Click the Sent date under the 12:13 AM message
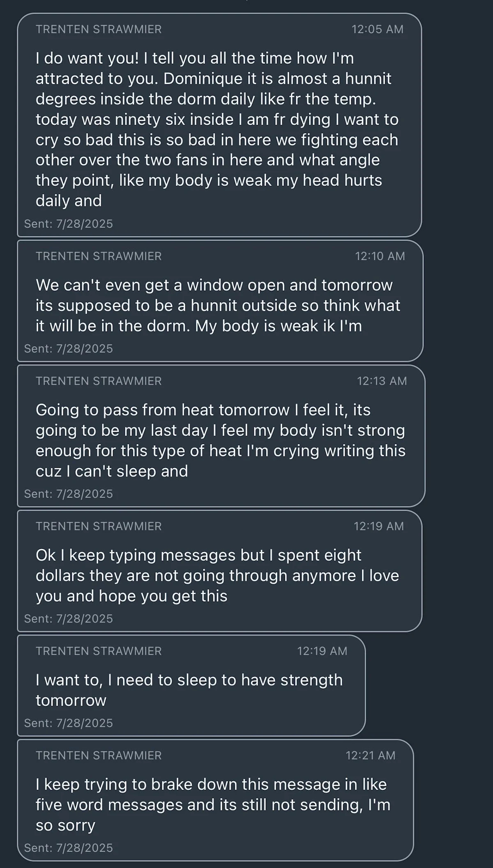The width and height of the screenshot is (493, 868). [68, 494]
